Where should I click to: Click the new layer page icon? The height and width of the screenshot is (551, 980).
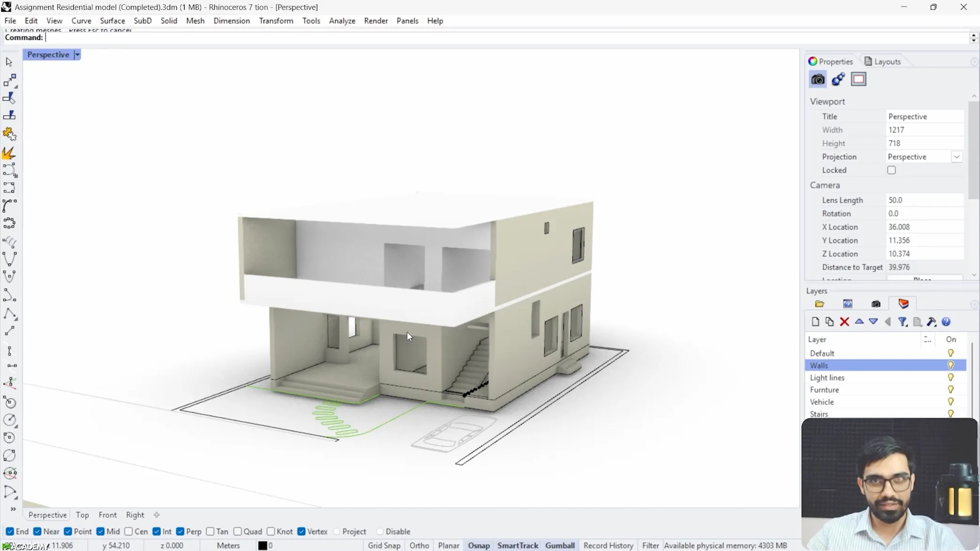815,322
